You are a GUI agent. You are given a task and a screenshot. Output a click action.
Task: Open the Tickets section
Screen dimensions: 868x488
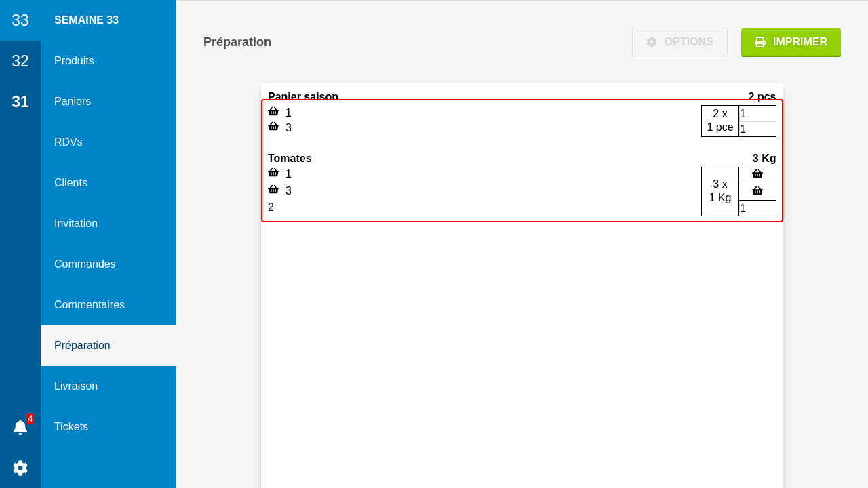[x=71, y=427]
